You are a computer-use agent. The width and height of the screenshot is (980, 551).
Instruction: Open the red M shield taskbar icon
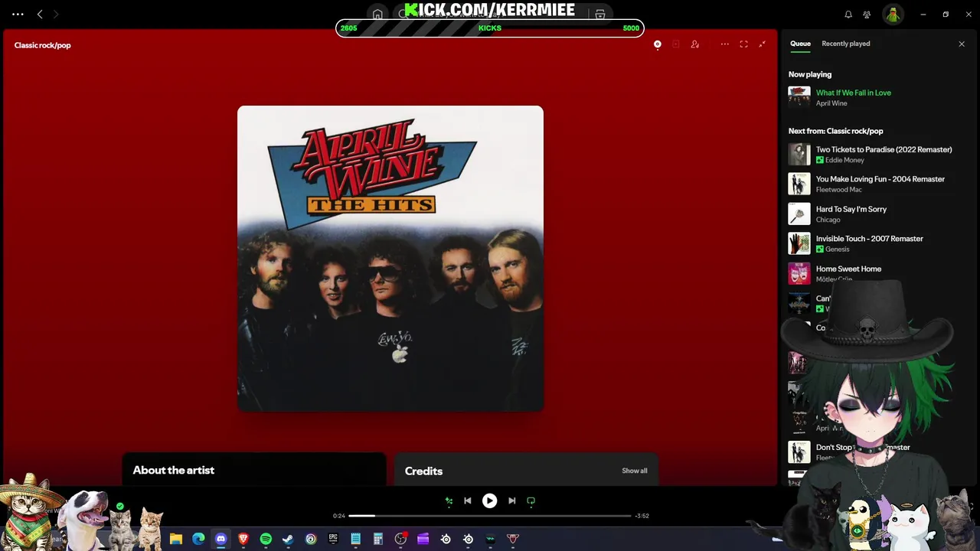point(513,540)
